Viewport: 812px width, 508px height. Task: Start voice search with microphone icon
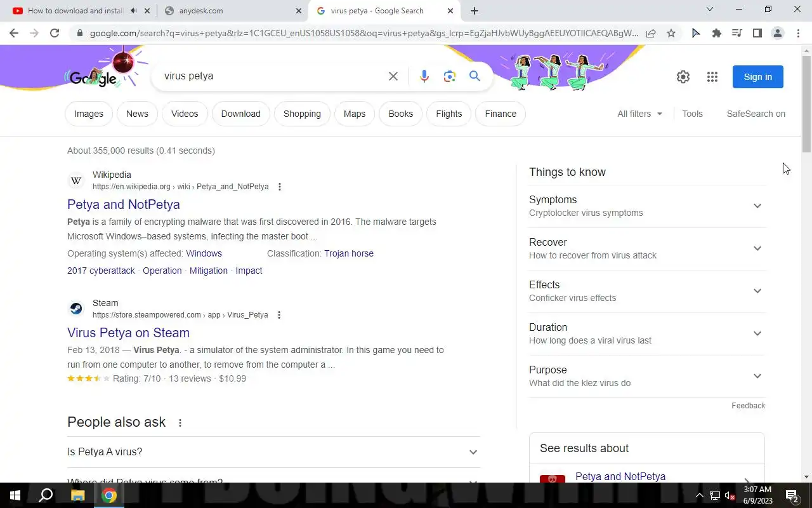coord(424,76)
